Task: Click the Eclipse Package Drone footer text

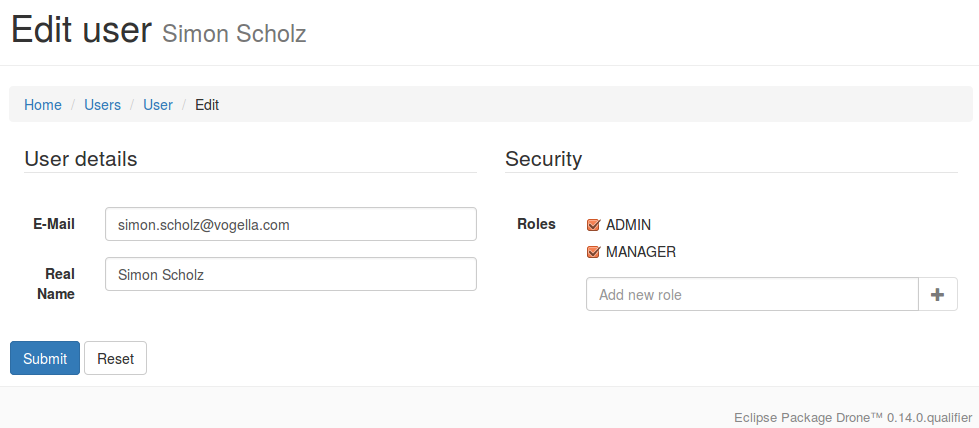Action: (853, 417)
